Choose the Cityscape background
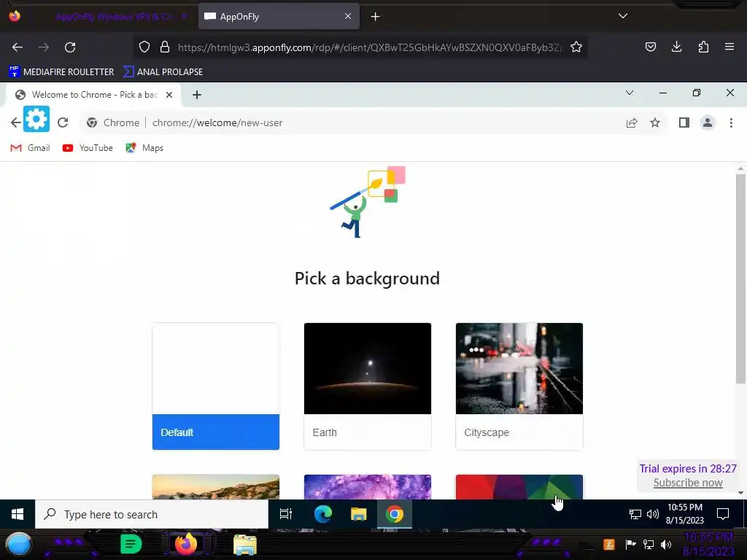 click(519, 386)
